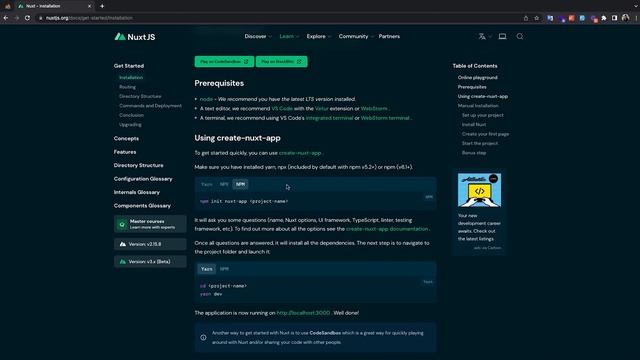The height and width of the screenshot is (360, 640).
Task: Open the Chrome three-dot menu
Action: click(x=636, y=18)
